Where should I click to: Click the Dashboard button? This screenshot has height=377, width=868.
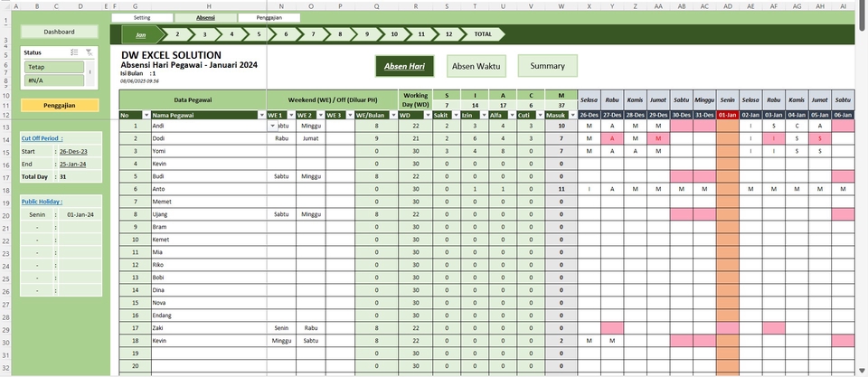(x=60, y=32)
